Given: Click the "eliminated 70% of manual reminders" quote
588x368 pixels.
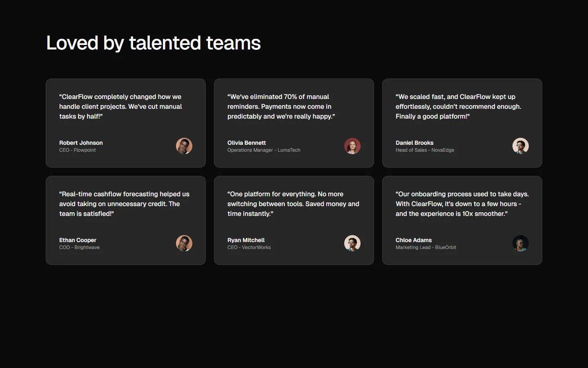Looking at the screenshot, I should [x=281, y=106].
